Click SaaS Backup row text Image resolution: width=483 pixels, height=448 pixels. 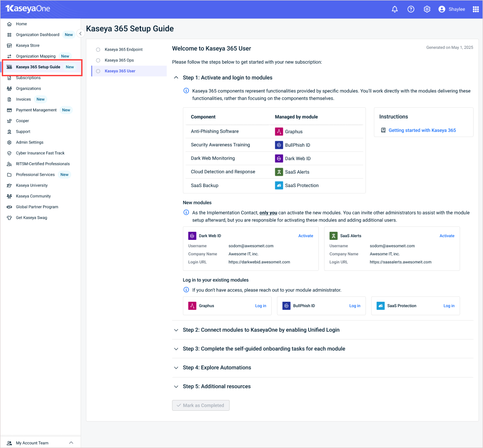pos(205,186)
